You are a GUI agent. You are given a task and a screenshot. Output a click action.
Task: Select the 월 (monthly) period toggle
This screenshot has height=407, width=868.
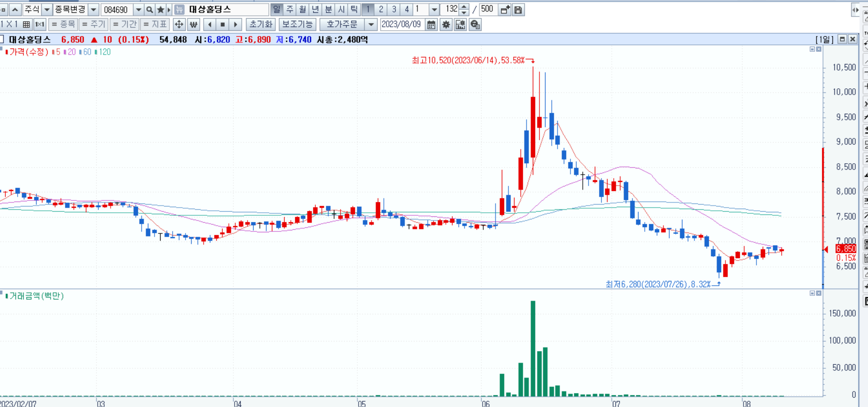pyautogui.click(x=302, y=9)
